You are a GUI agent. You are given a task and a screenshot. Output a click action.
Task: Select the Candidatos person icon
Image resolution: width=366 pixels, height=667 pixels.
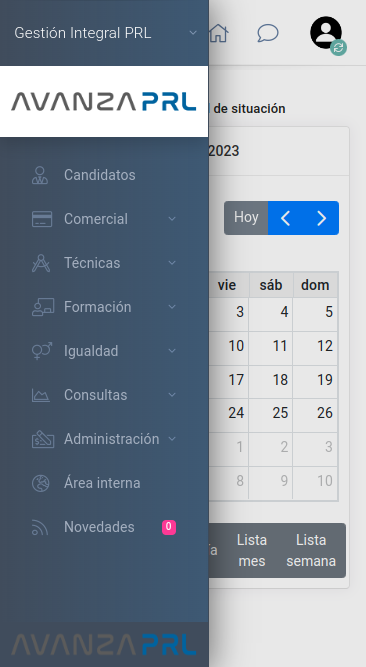(x=40, y=175)
